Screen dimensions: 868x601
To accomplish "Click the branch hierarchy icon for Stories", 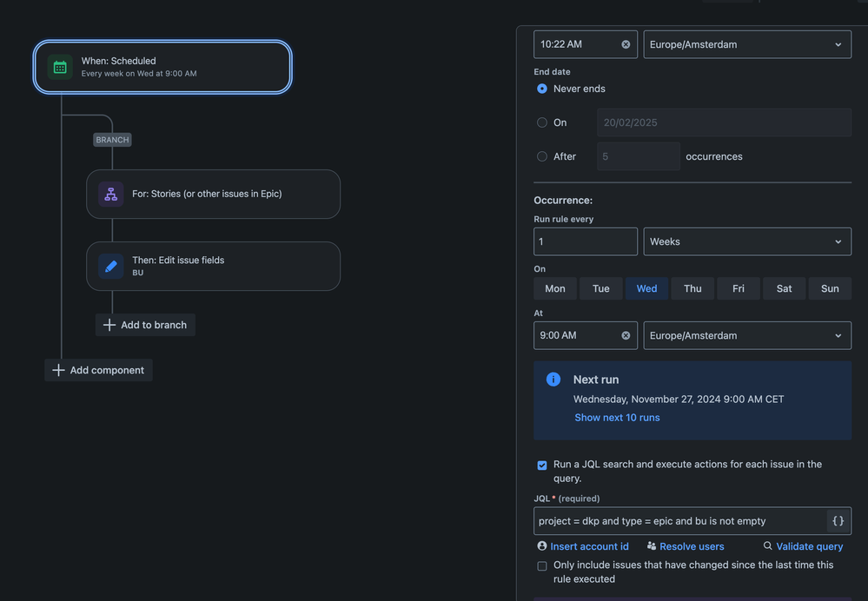I will (110, 195).
